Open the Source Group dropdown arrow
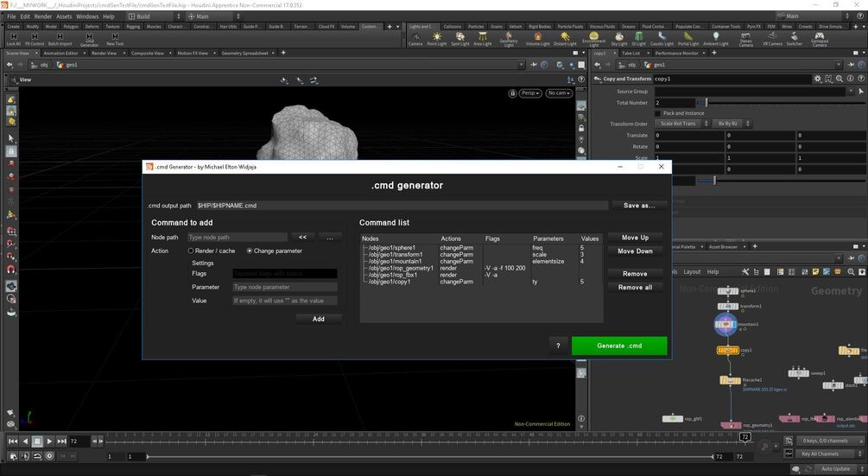This screenshot has height=476, width=868. [x=850, y=92]
